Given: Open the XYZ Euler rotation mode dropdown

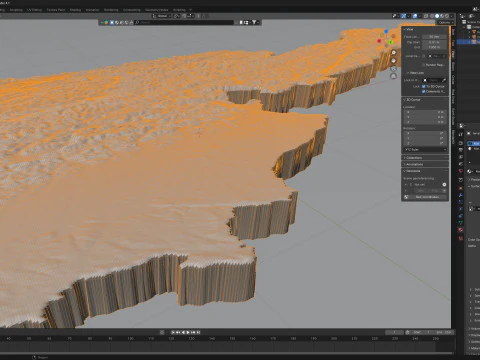Looking at the screenshot, I should pyautogui.click(x=425, y=150).
